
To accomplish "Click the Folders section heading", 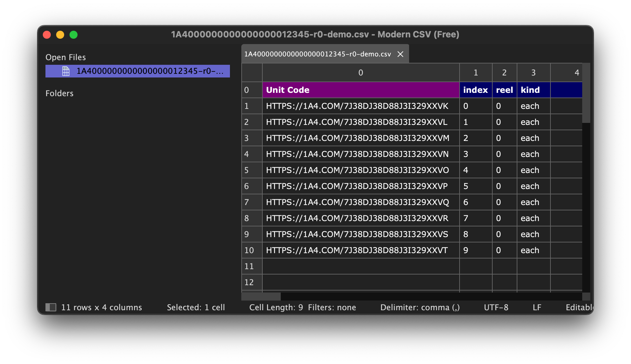I will [59, 93].
